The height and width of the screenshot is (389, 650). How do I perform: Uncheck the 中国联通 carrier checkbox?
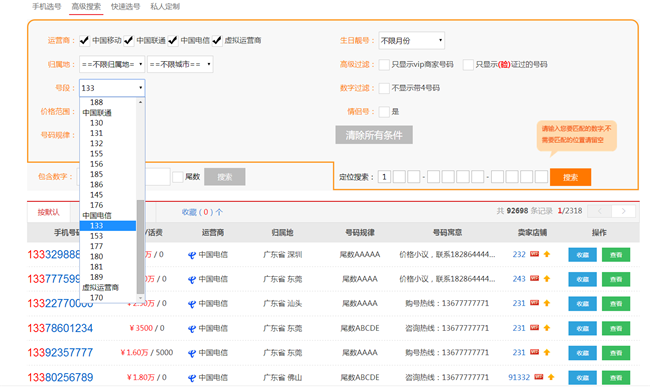pyautogui.click(x=129, y=40)
